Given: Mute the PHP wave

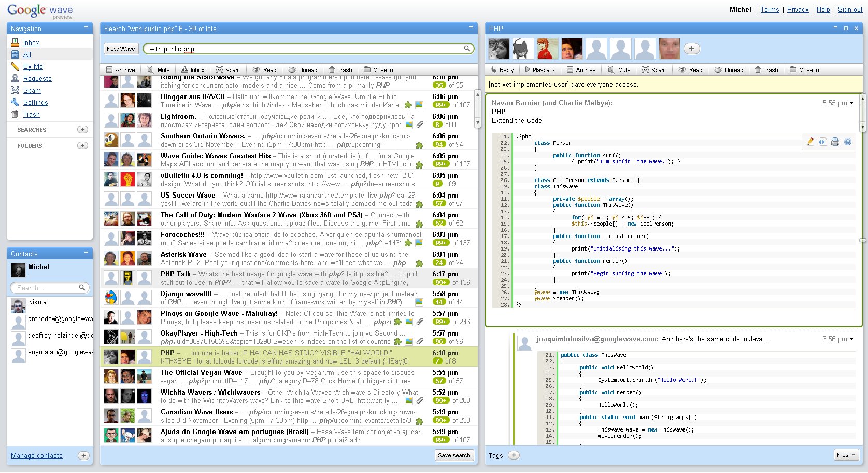Looking at the screenshot, I should pyautogui.click(x=619, y=69).
